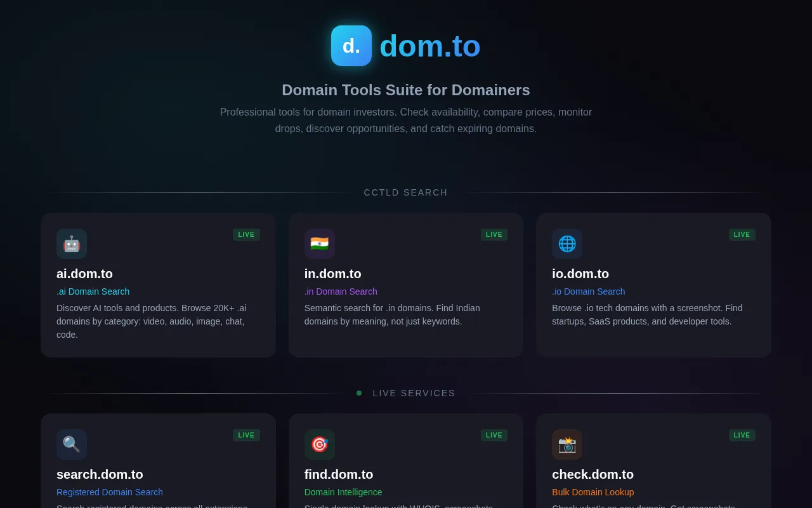Image resolution: width=812 pixels, height=508 pixels.
Task: Open the ai.dom.to card title
Action: [84, 274]
